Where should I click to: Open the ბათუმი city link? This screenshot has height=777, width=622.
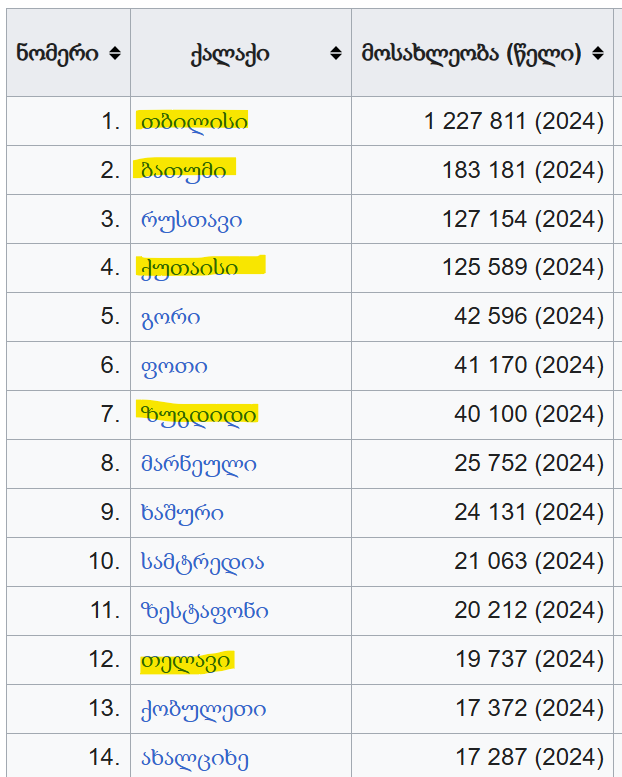183,171
